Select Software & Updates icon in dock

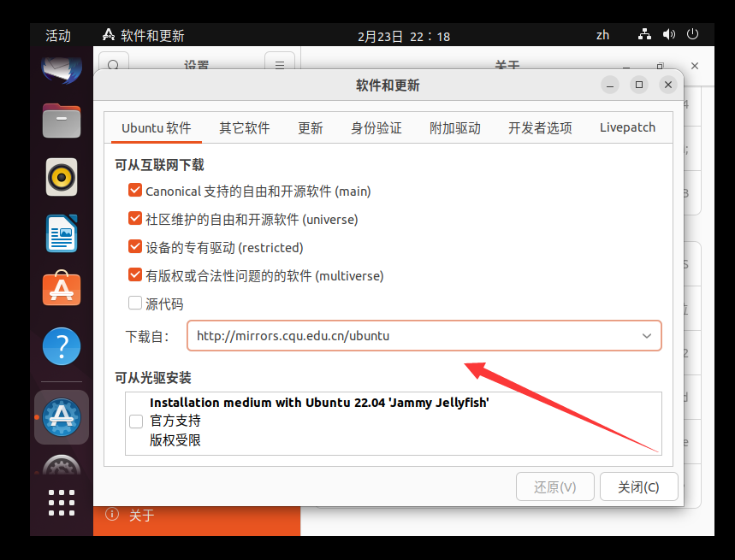tap(62, 417)
